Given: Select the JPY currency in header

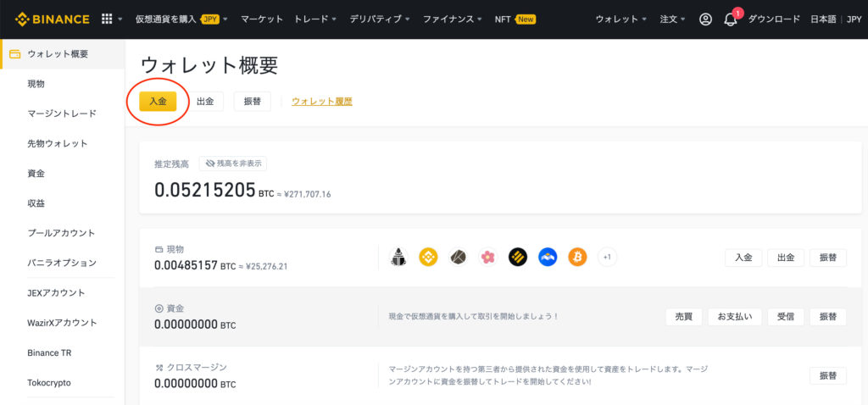Looking at the screenshot, I should click(x=854, y=19).
